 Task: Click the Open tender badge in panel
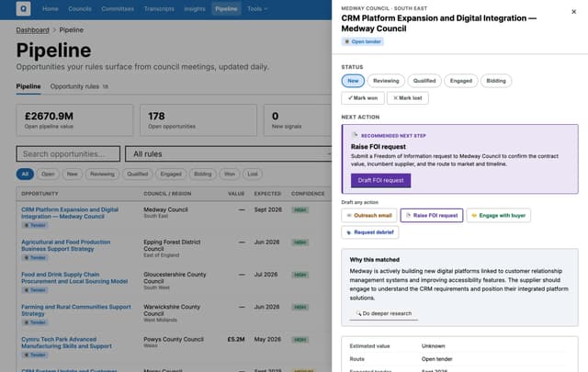[362, 41]
